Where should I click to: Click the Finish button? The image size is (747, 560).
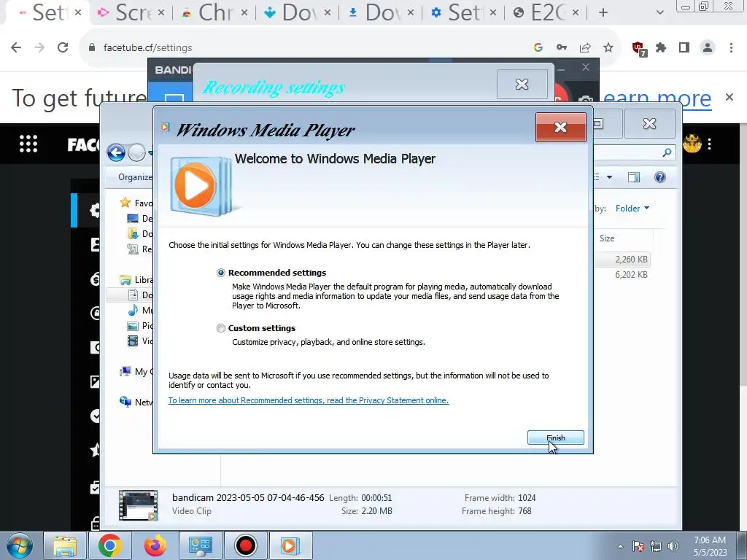pyautogui.click(x=555, y=437)
